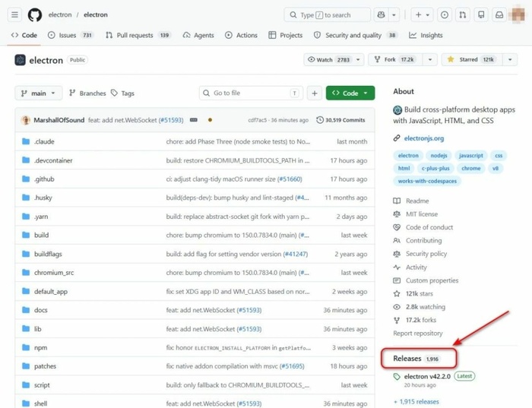Click the add file plus button
This screenshot has width=532, height=408.
(x=315, y=93)
